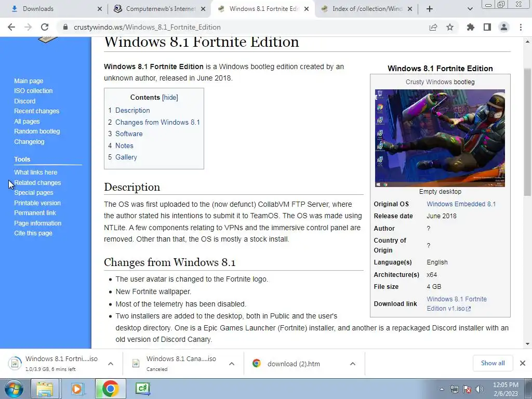Click the address bar URL
Screen dimensions: 532x399
click(147, 27)
